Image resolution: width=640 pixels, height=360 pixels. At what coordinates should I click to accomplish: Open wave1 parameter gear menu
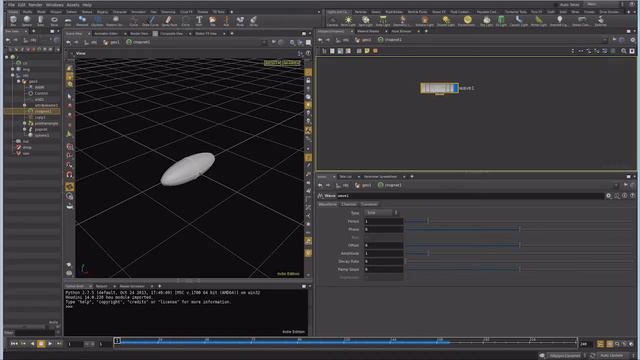pos(609,196)
